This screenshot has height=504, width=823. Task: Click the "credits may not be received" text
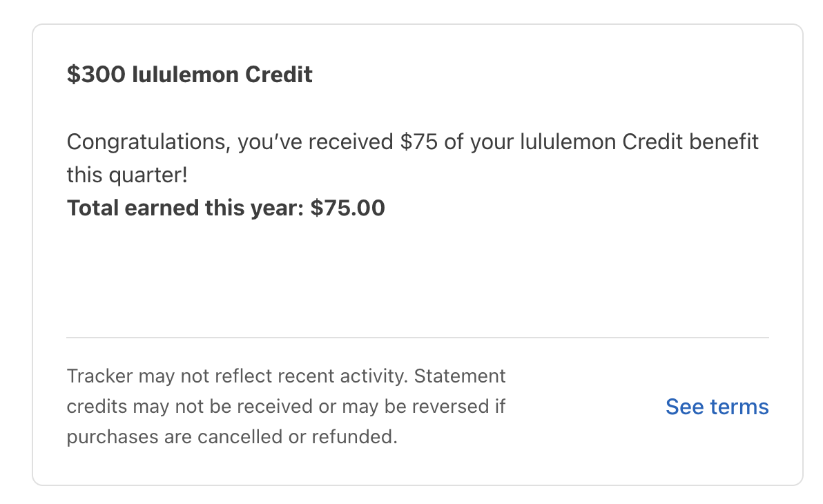coord(189,407)
